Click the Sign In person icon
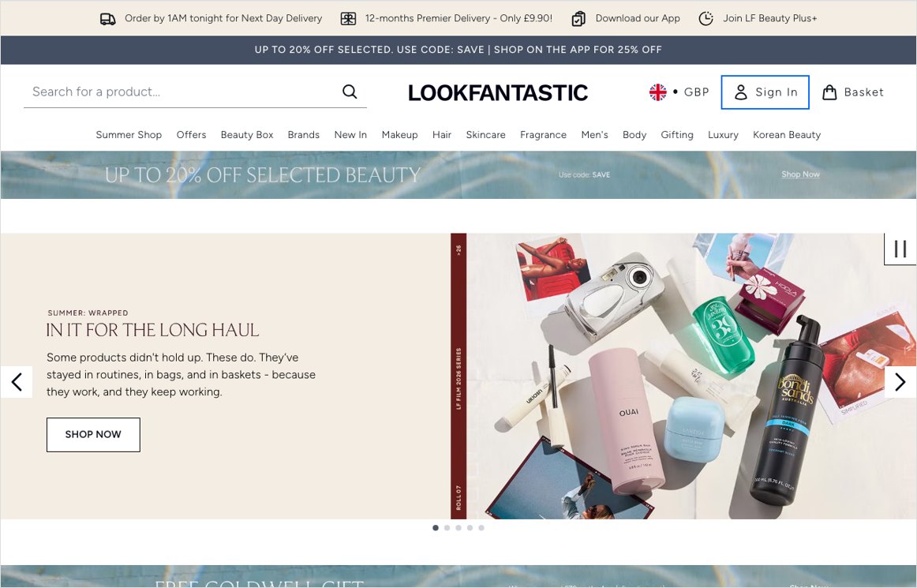 point(740,92)
